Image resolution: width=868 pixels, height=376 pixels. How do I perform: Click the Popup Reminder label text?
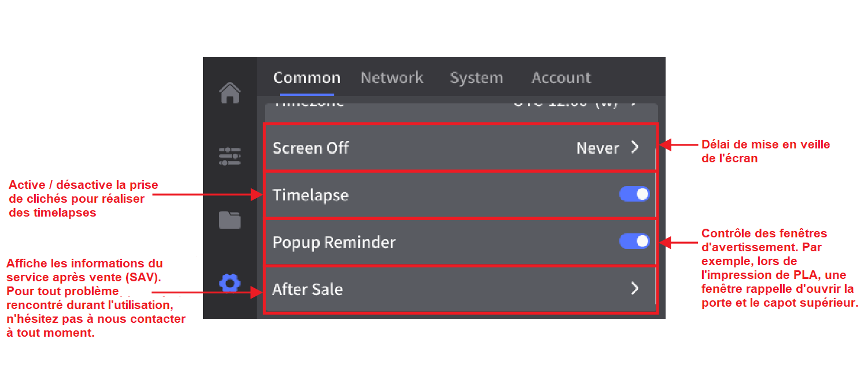(x=334, y=242)
